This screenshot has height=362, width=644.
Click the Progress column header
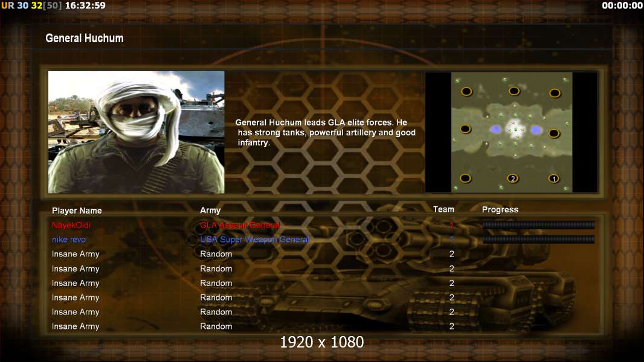pyautogui.click(x=500, y=209)
